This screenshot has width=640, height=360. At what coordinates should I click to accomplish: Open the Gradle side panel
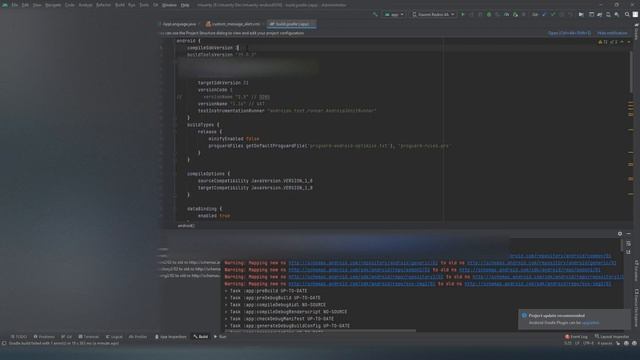(636, 31)
